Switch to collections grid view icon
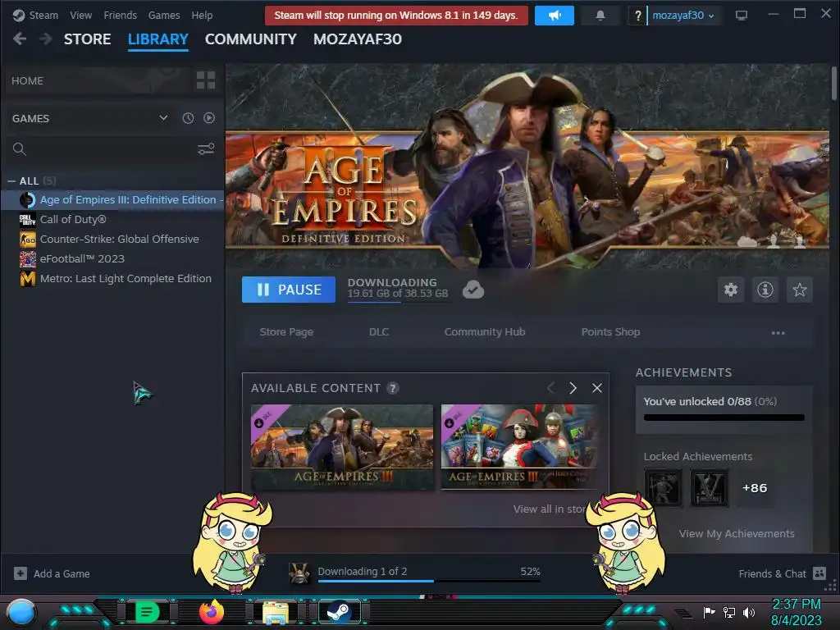The width and height of the screenshot is (840, 630). (206, 80)
